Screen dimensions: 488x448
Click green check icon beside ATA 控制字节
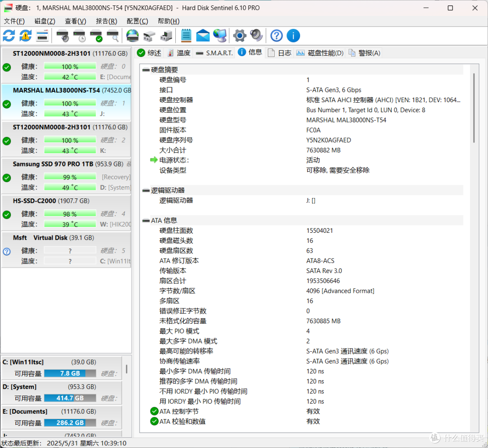(154, 411)
